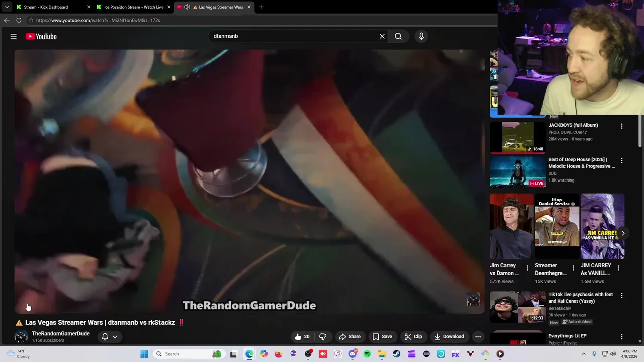Viewport: 644px width, 362px height.
Task: Start voice search with the microphone icon
Action: pos(421,36)
